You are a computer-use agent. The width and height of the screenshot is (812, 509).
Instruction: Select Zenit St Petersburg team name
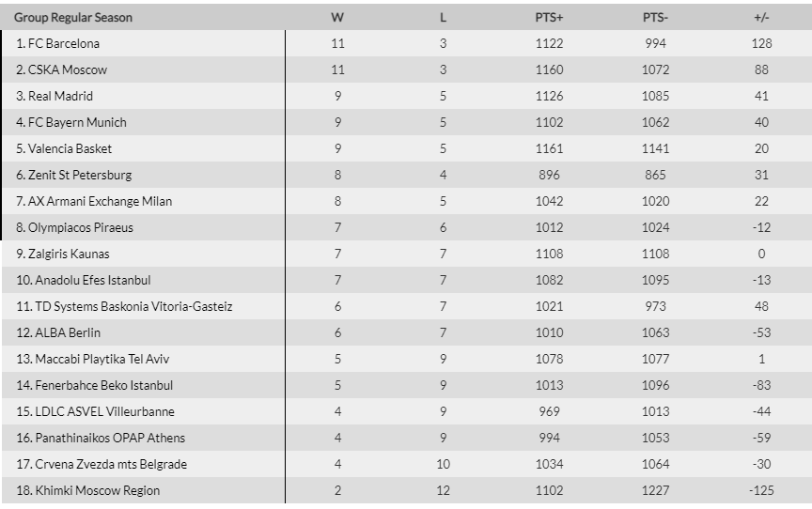[x=80, y=175]
